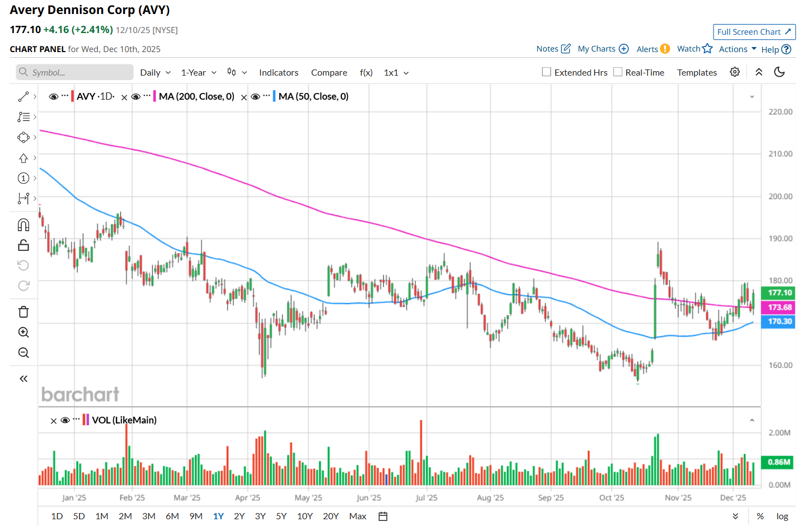
Task: Open the Daily frequency dropdown
Action: tap(156, 72)
